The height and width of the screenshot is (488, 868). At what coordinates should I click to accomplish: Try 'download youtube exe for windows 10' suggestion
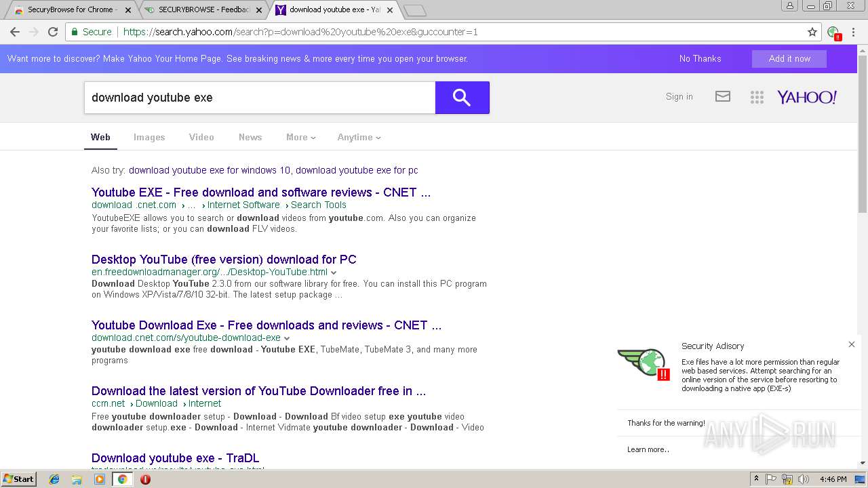[x=210, y=170]
